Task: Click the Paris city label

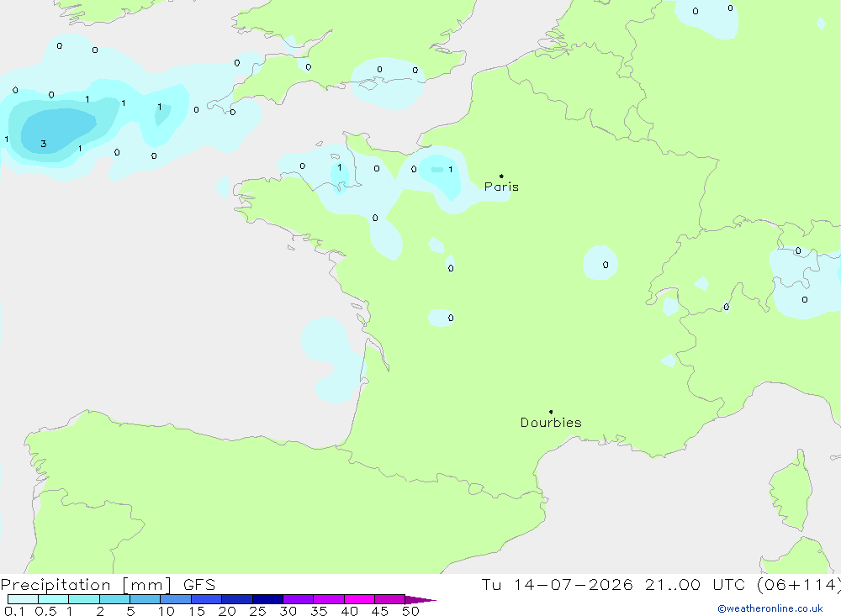Action: point(501,187)
